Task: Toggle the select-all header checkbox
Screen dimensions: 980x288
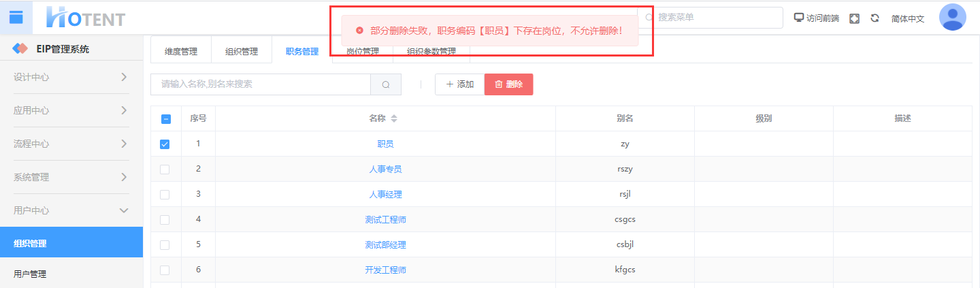Action: (165, 119)
